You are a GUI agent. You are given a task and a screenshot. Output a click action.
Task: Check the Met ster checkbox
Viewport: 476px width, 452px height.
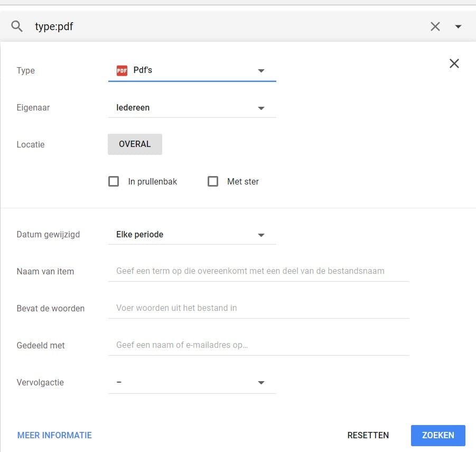coord(213,181)
